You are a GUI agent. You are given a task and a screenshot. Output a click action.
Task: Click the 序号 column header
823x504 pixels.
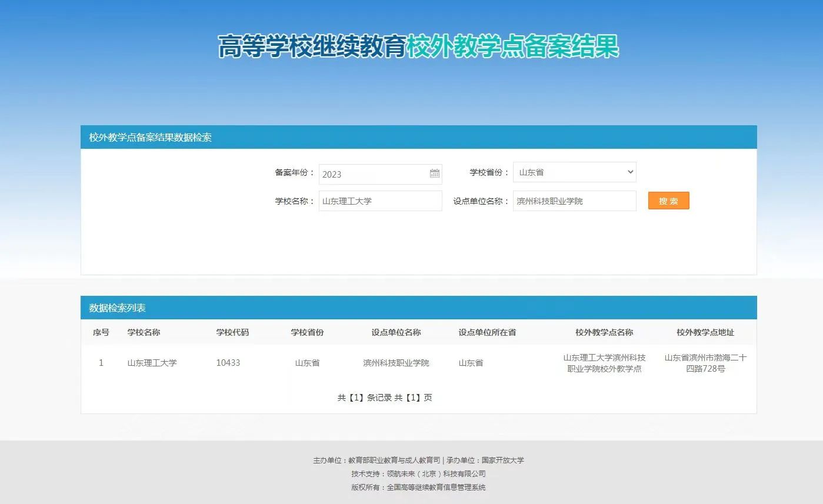tap(101, 332)
